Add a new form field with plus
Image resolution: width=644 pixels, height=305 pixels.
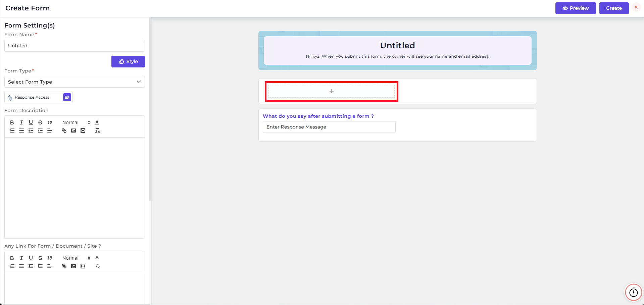click(332, 91)
